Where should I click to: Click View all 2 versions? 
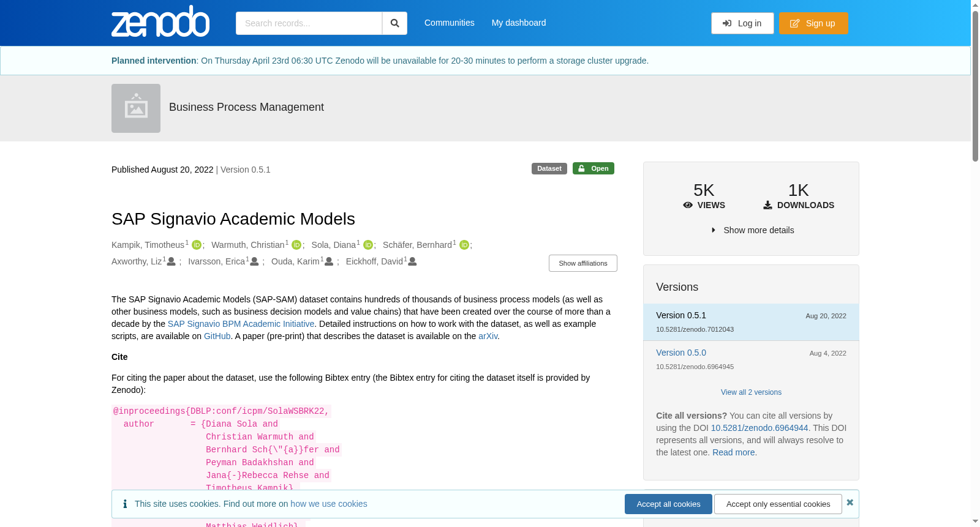(751, 392)
